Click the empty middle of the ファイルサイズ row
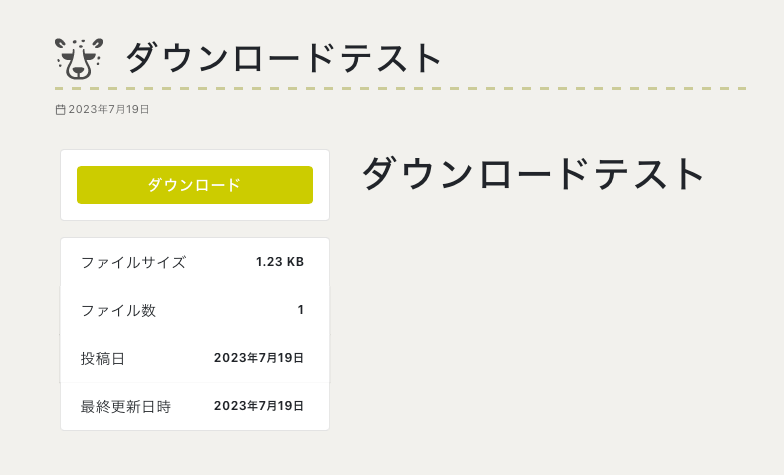 [220, 263]
